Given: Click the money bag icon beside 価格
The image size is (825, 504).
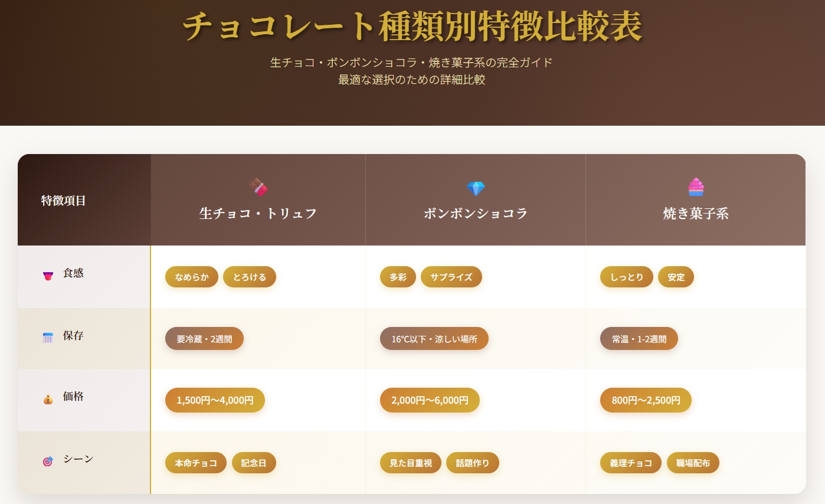Looking at the screenshot, I should click(x=48, y=399).
